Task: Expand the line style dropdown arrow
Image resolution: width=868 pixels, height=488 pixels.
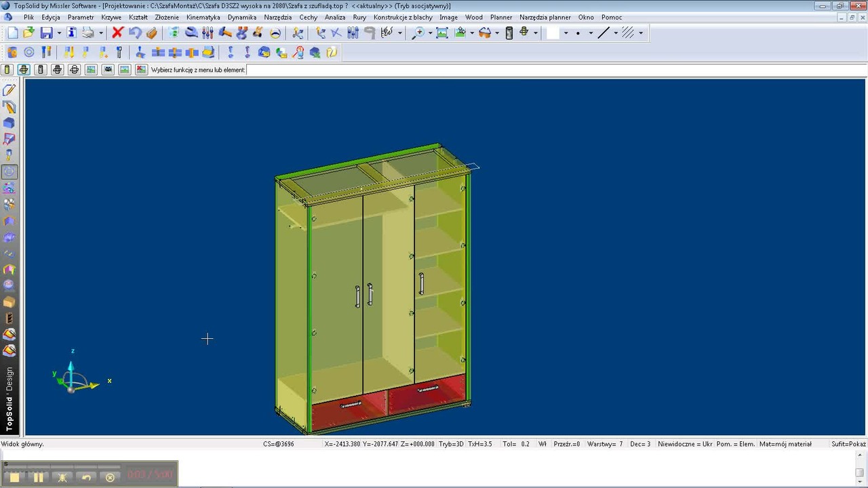Action: (x=616, y=33)
